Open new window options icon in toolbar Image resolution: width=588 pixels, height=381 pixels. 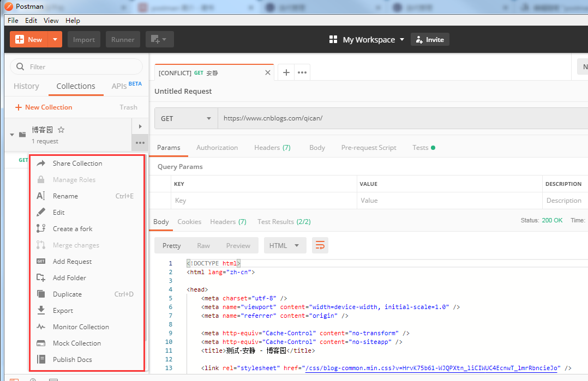pos(159,39)
